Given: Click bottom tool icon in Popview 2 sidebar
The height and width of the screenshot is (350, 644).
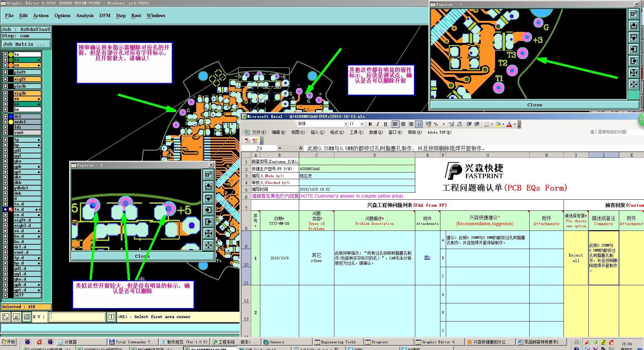Looking at the screenshot, I should (x=208, y=245).
